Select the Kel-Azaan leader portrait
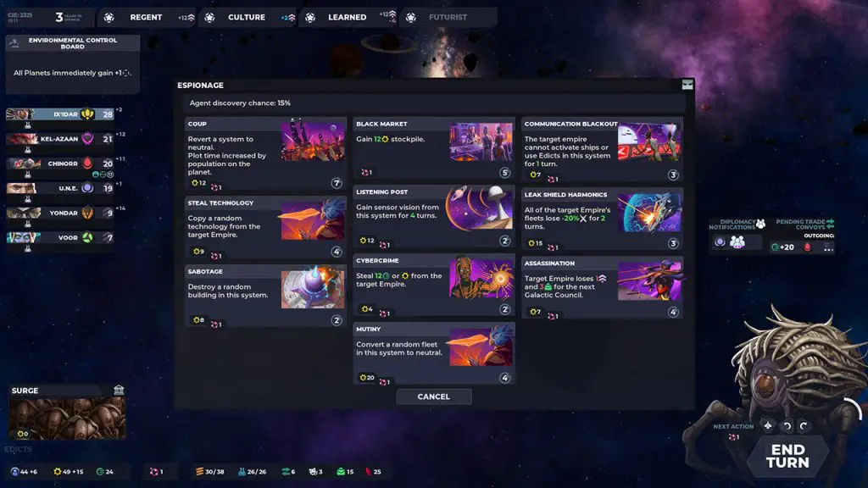 [22, 138]
